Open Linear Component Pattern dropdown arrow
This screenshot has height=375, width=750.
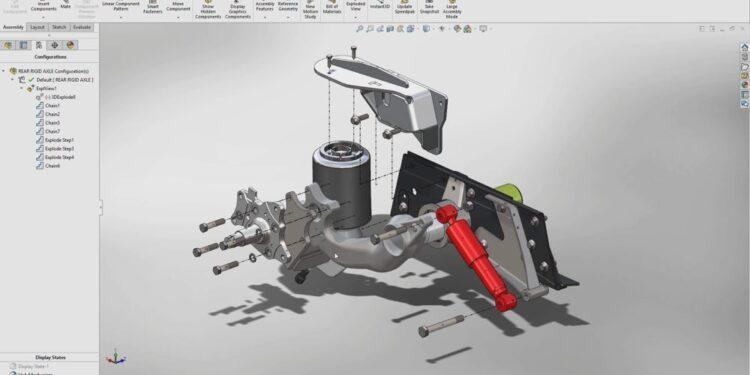coord(121,17)
